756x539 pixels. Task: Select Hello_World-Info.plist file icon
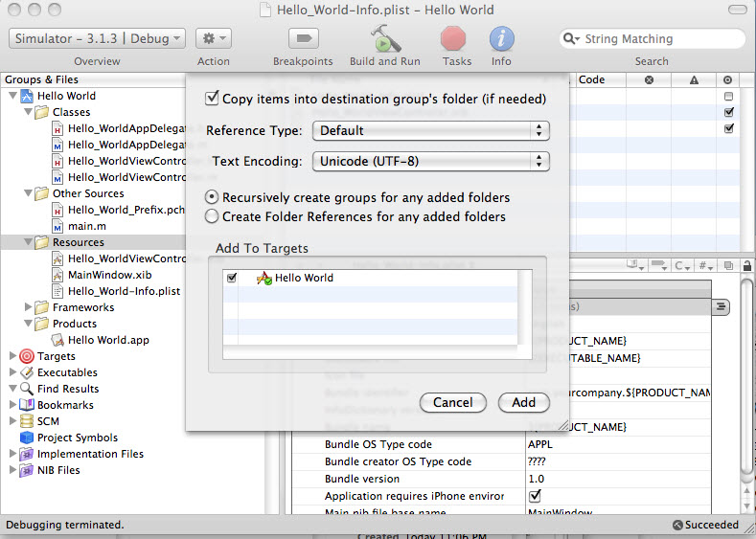(57, 291)
